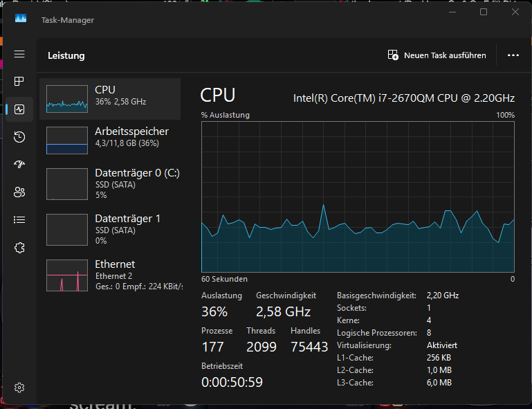Select the Arbeitsspeicher resource entry
Image resolution: width=532 pixels, height=409 pixels.
110,140
